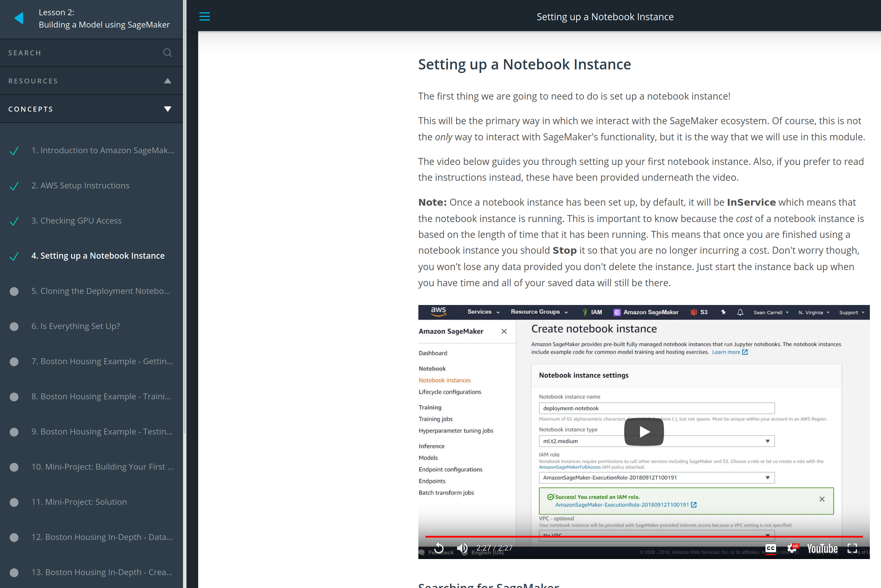Mute the video volume speaker icon
Viewport: 881px width, 588px height.
462,548
